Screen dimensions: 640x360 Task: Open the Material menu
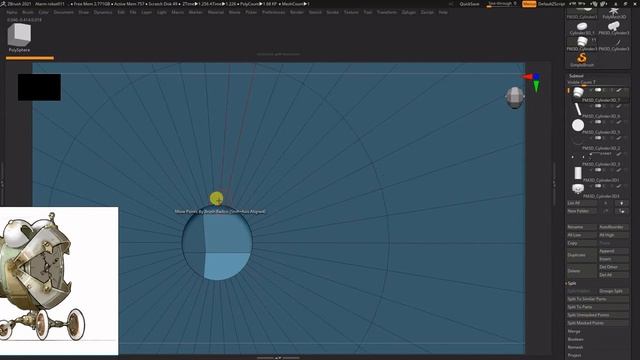[216, 12]
